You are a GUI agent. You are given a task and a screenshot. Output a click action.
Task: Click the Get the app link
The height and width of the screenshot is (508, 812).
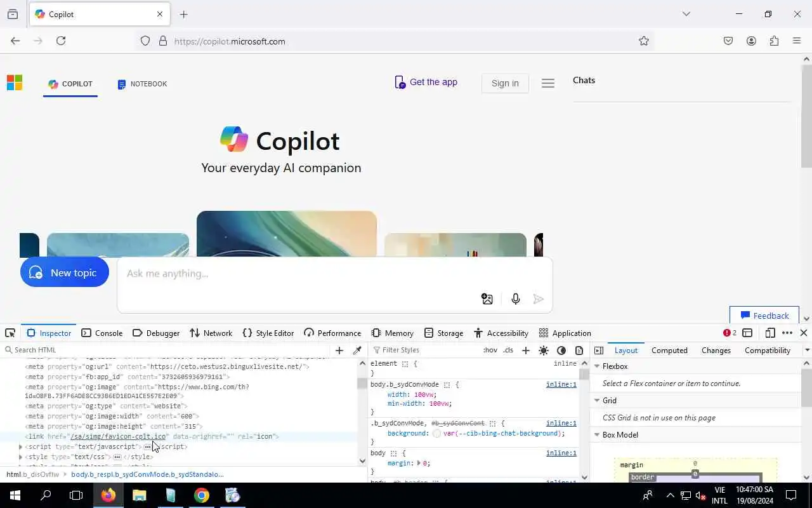pyautogui.click(x=426, y=82)
